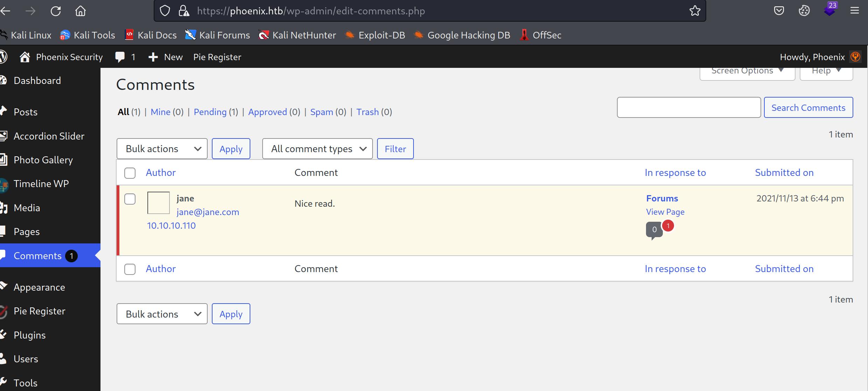Open the jane@jane.com email link
Screen dimensions: 868x391
pyautogui.click(x=208, y=212)
